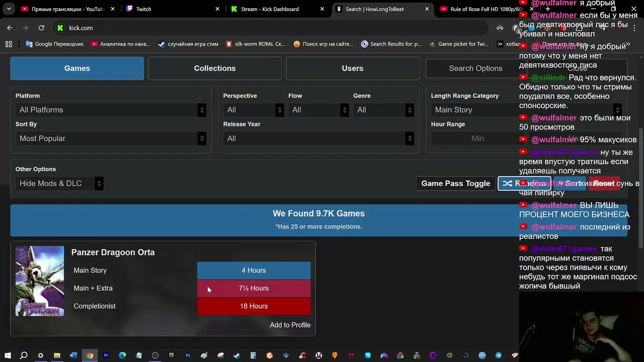This screenshot has width=644, height=362.
Task: Open File Explorer from the taskbar
Action: (57, 355)
